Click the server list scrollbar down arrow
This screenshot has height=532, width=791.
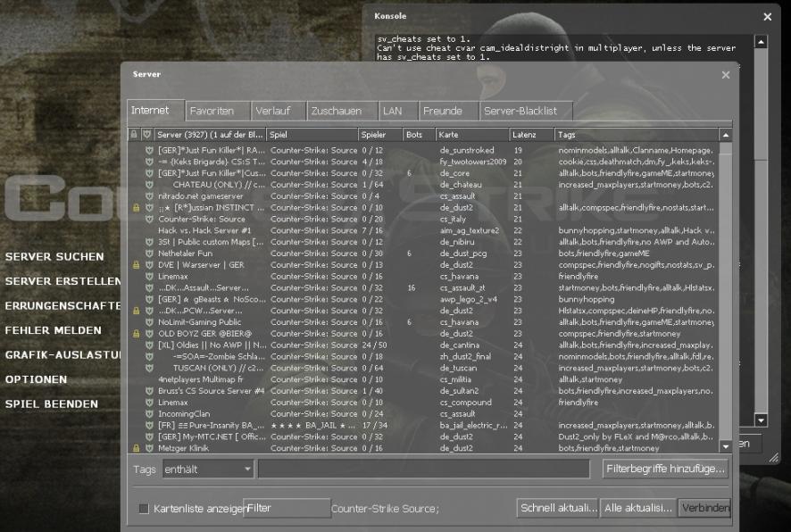point(725,446)
